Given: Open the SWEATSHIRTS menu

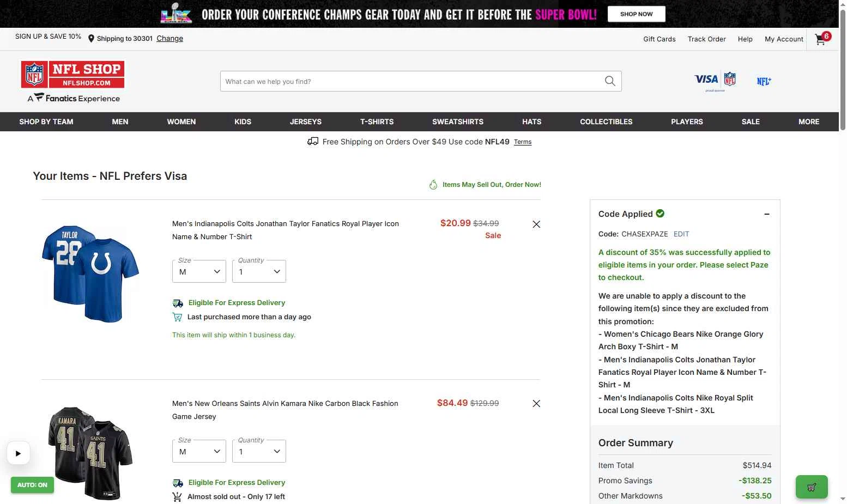Looking at the screenshot, I should click(458, 122).
